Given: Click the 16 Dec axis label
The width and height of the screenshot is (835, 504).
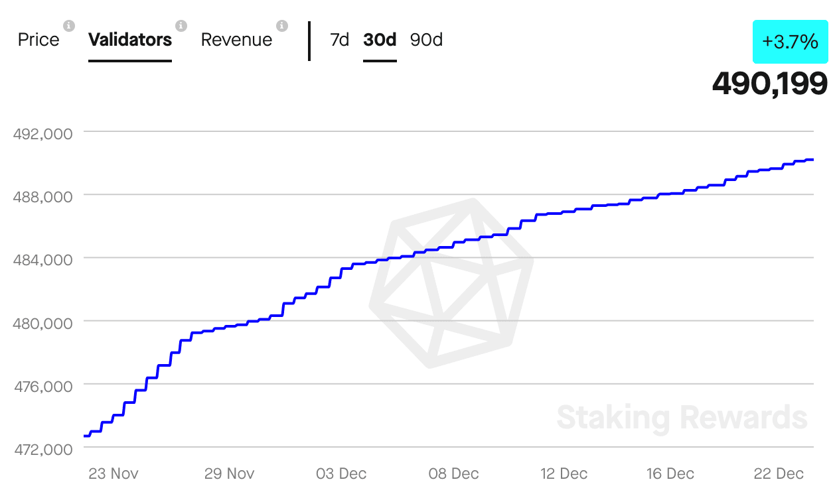Looking at the screenshot, I should [x=670, y=473].
